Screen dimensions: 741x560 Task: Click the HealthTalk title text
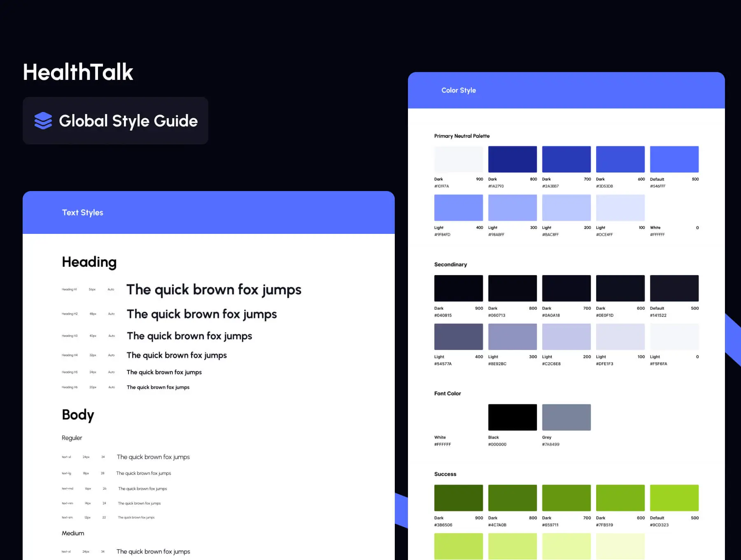coord(78,72)
